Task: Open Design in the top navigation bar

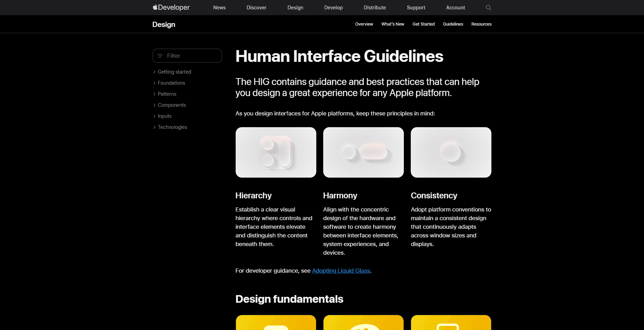Action: (295, 8)
